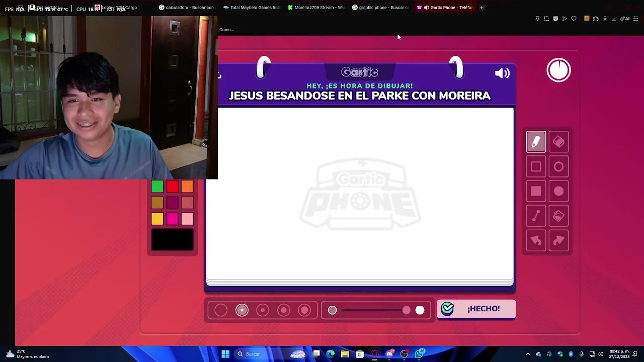The image size is (644, 362).
Task: Open Discord from the taskbar
Action: 389,354
